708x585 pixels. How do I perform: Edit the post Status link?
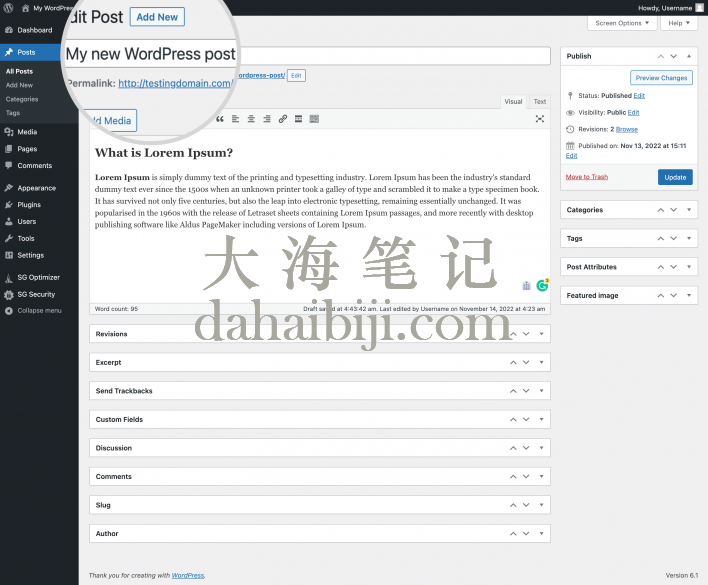(639, 96)
